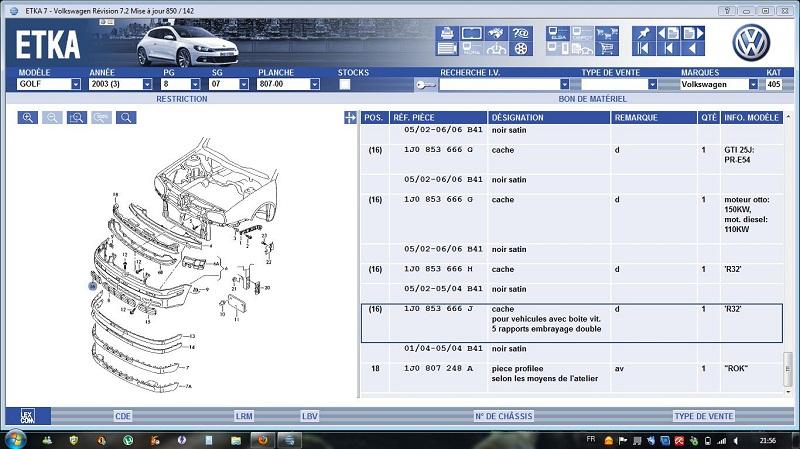Open Windows Start menu orb
The width and height of the screenshot is (800, 449).
pos(15,439)
